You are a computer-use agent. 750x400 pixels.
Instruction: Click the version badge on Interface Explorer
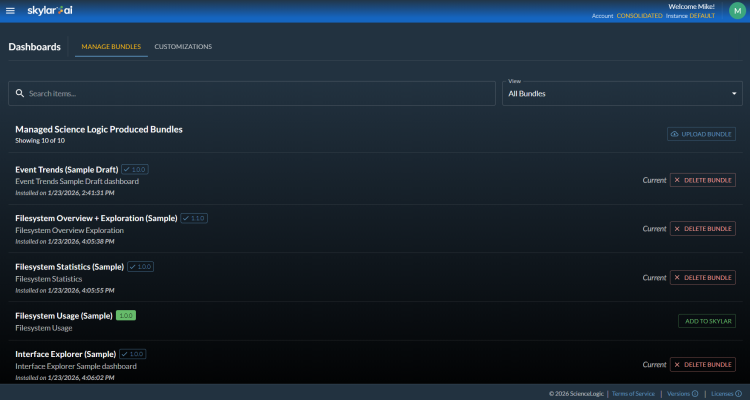pos(134,354)
